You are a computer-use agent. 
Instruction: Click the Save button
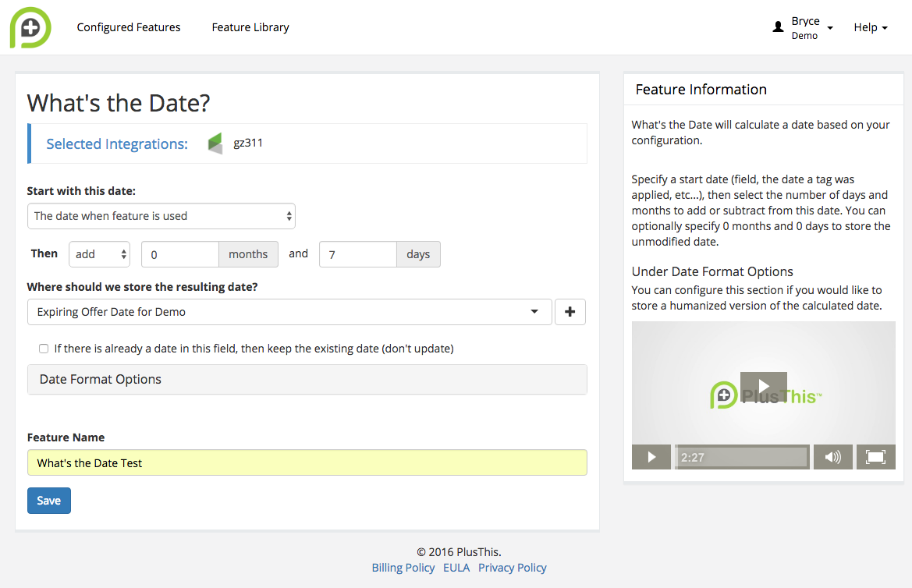tap(49, 501)
